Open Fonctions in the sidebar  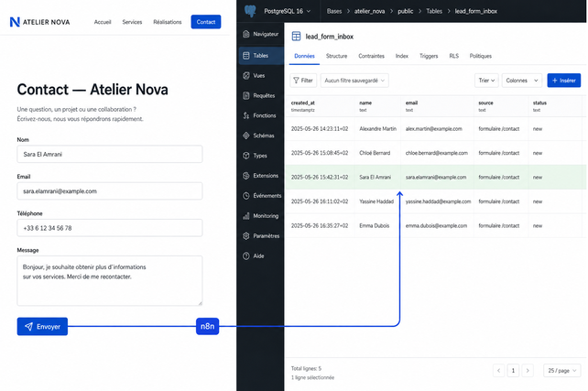261,115
